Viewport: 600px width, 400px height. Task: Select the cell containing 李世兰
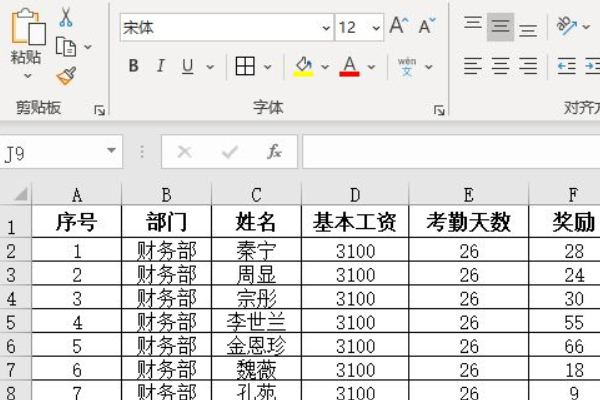coord(256,322)
